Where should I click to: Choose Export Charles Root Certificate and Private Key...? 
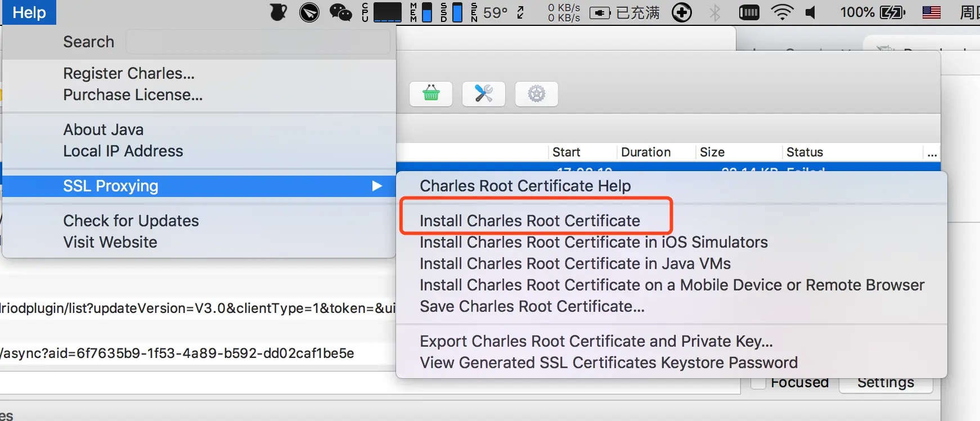coord(672,341)
